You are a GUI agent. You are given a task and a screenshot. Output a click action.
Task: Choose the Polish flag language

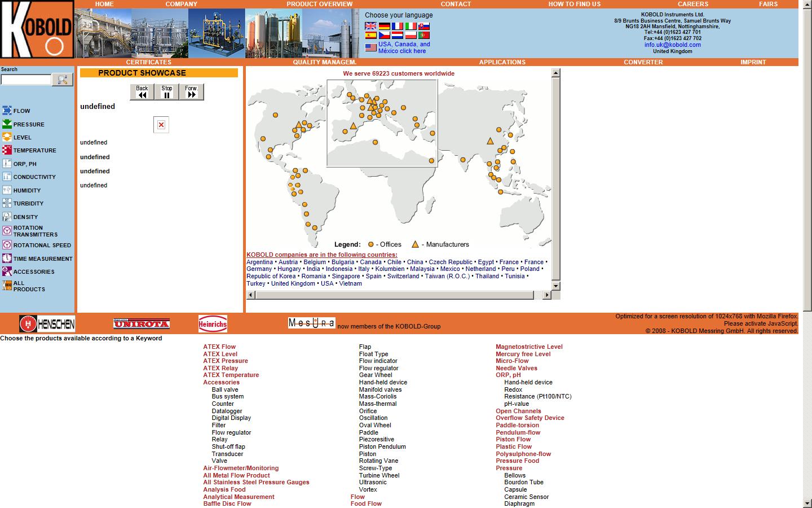[411, 35]
